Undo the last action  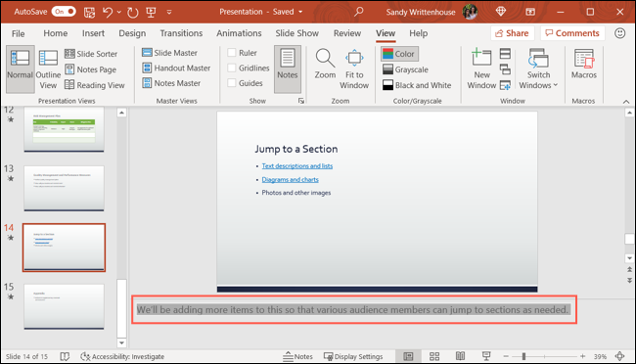click(108, 12)
